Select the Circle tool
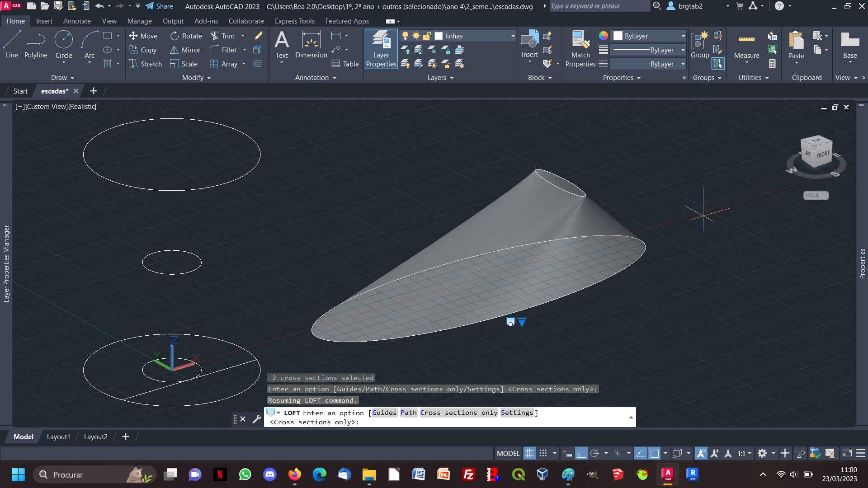This screenshot has height=488, width=868. 64,45
